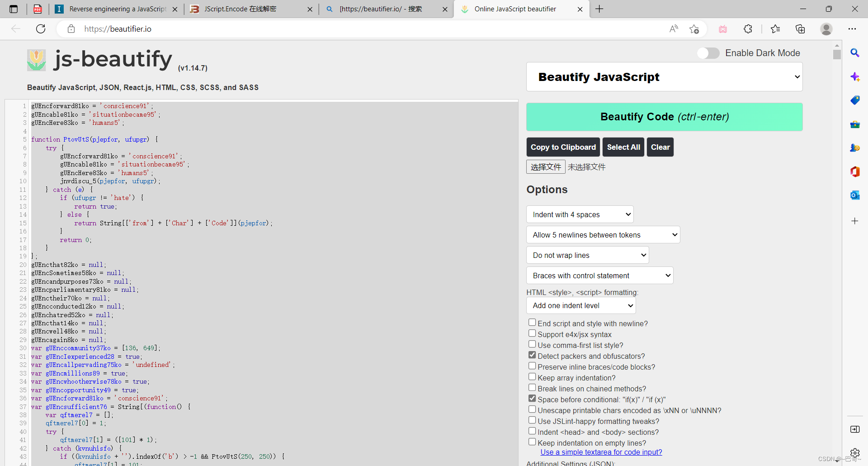
Task: Open the Collections icon
Action: click(x=800, y=29)
